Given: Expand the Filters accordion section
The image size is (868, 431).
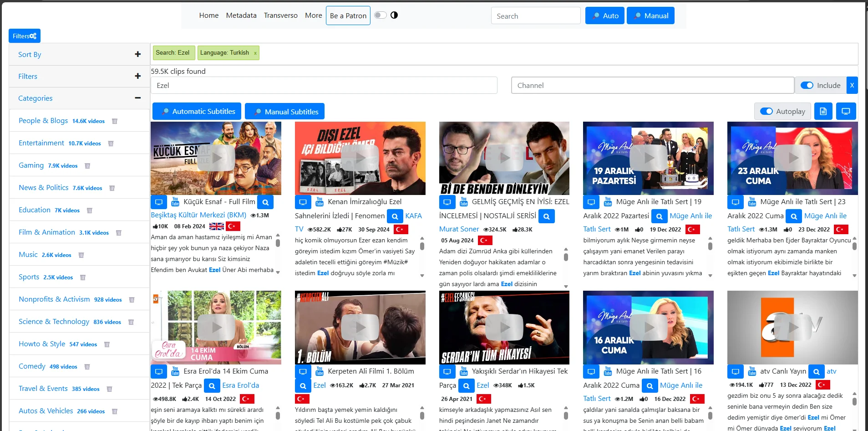Looking at the screenshot, I should click(79, 76).
